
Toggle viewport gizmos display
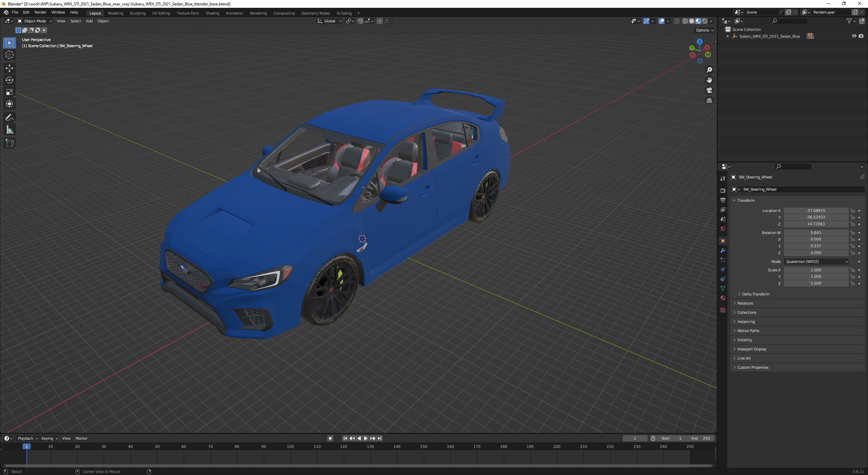pos(646,21)
